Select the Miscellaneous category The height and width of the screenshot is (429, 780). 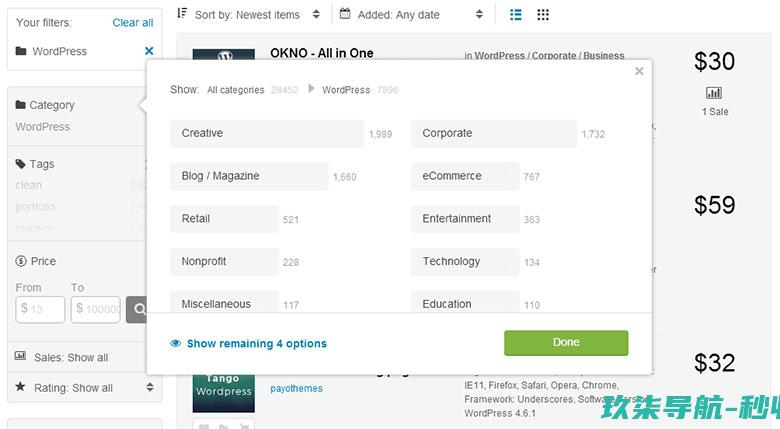(x=224, y=302)
